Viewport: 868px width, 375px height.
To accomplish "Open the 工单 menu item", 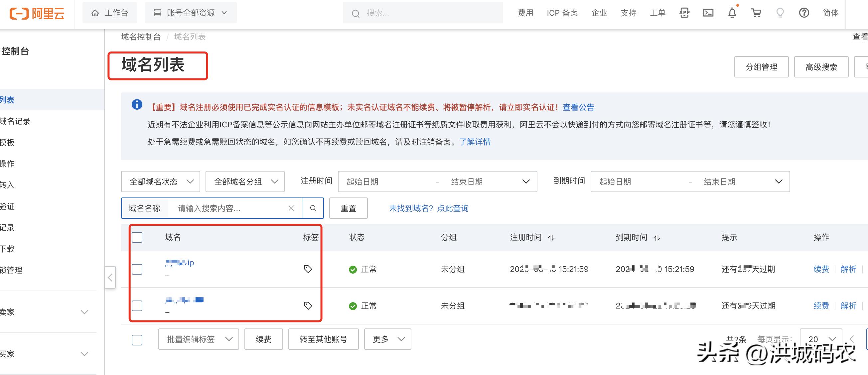I will 657,13.
